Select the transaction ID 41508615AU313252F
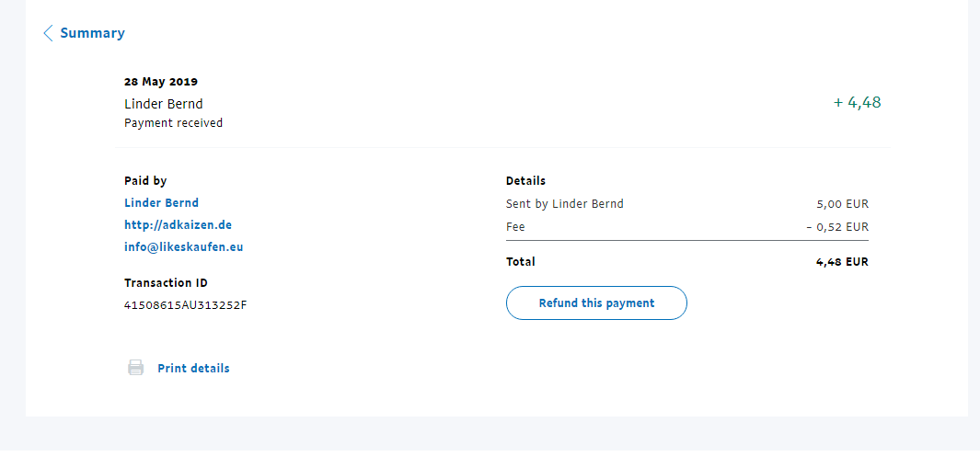 point(185,304)
